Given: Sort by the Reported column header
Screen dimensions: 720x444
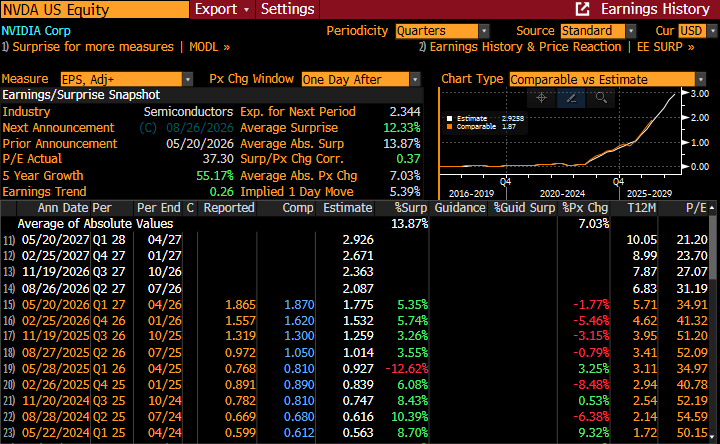Looking at the screenshot, I should click(x=229, y=208).
